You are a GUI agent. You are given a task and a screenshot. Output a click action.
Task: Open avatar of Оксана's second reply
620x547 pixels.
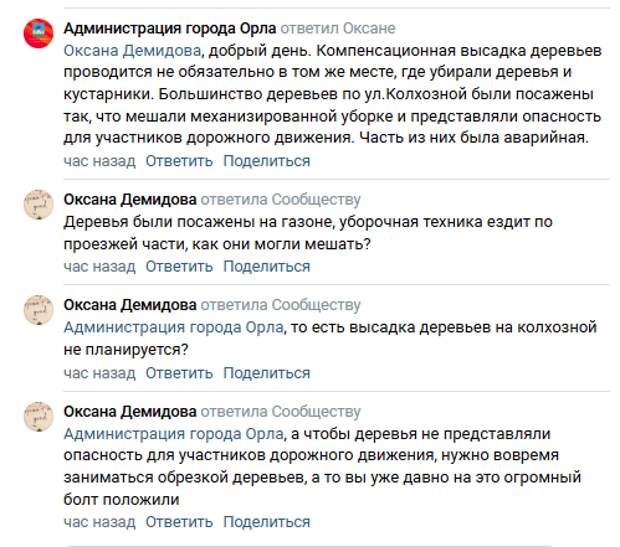click(x=38, y=310)
